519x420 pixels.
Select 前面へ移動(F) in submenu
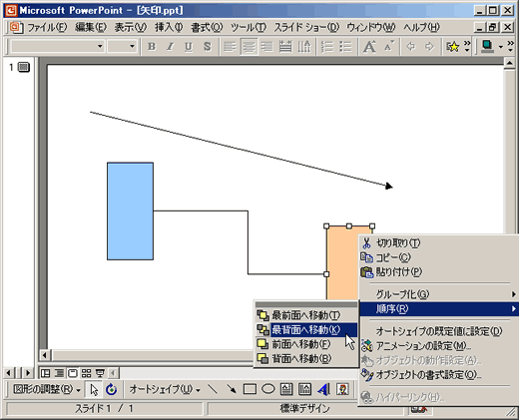pyautogui.click(x=306, y=344)
